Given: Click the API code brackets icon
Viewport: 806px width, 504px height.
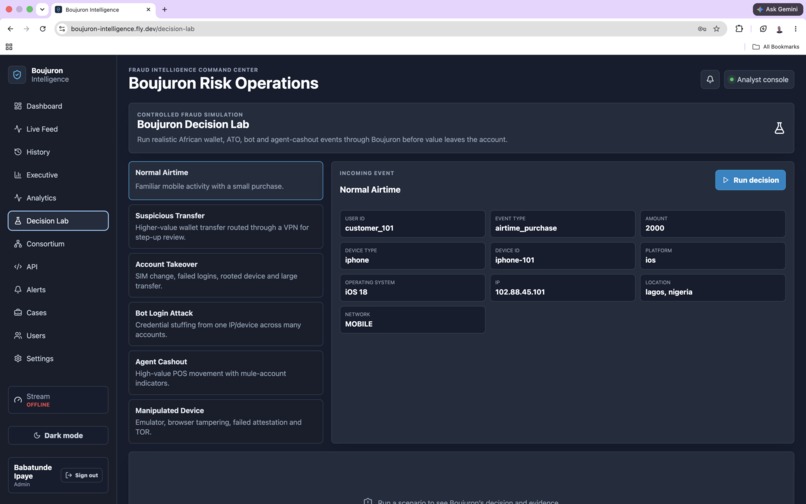Looking at the screenshot, I should click(18, 266).
